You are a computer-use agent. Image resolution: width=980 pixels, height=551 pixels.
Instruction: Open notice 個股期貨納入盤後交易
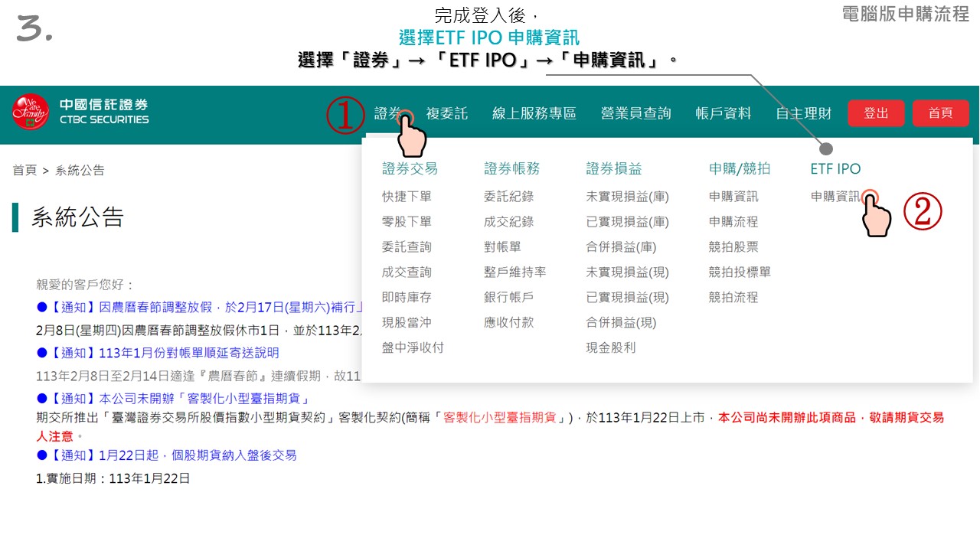coord(166,455)
